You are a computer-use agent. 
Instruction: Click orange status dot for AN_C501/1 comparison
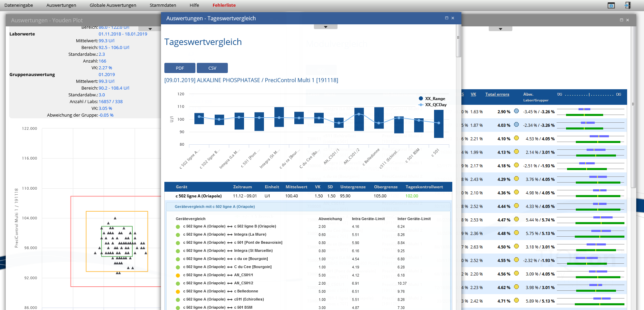[178, 276]
